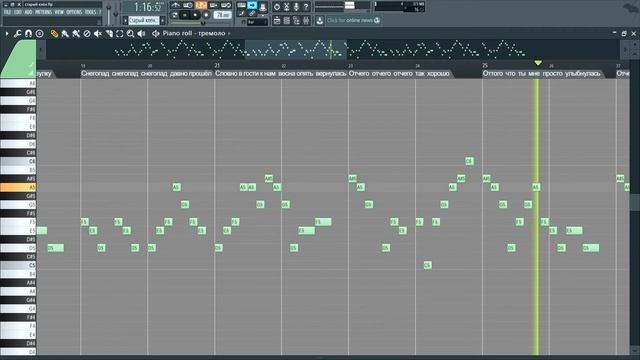The height and width of the screenshot is (360, 640).
Task: Select the Draw pencil tool
Action: (x=54, y=33)
